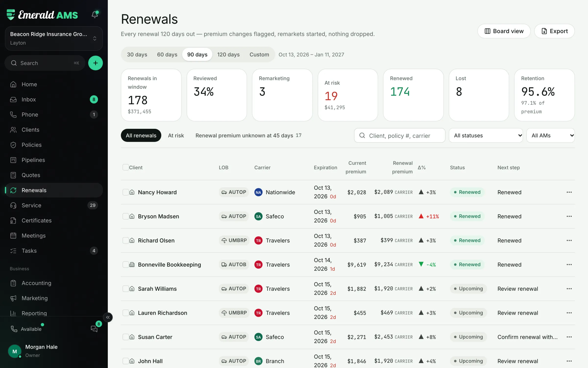Viewport: 588px width, 368px height.
Task: Open the All AMs dropdown
Action: (550, 135)
